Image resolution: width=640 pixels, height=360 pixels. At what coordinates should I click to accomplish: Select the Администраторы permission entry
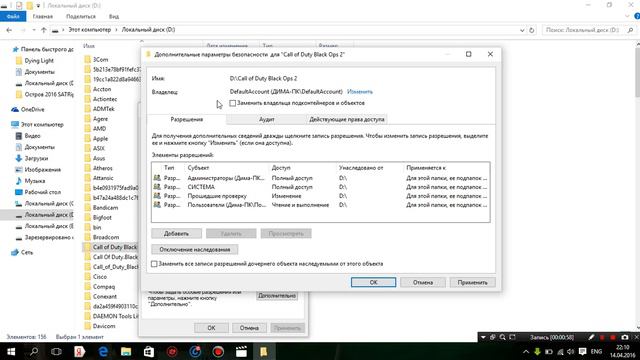320,178
